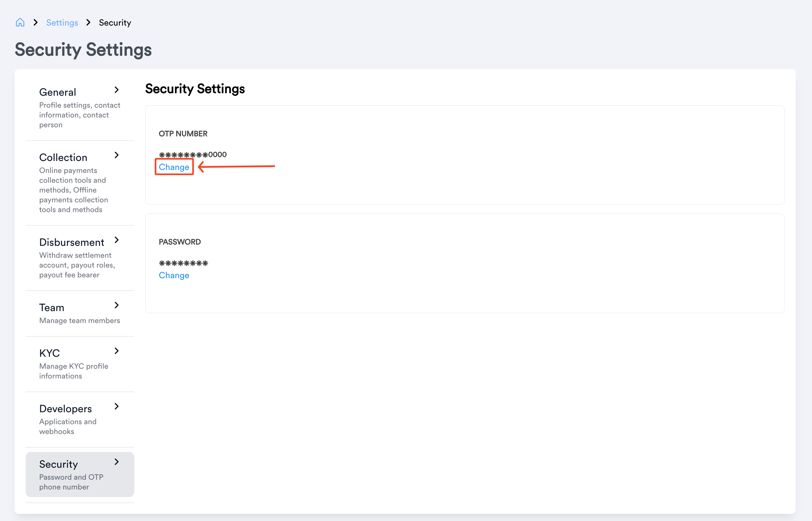
Task: Expand Security section chevron
Action: [117, 462]
